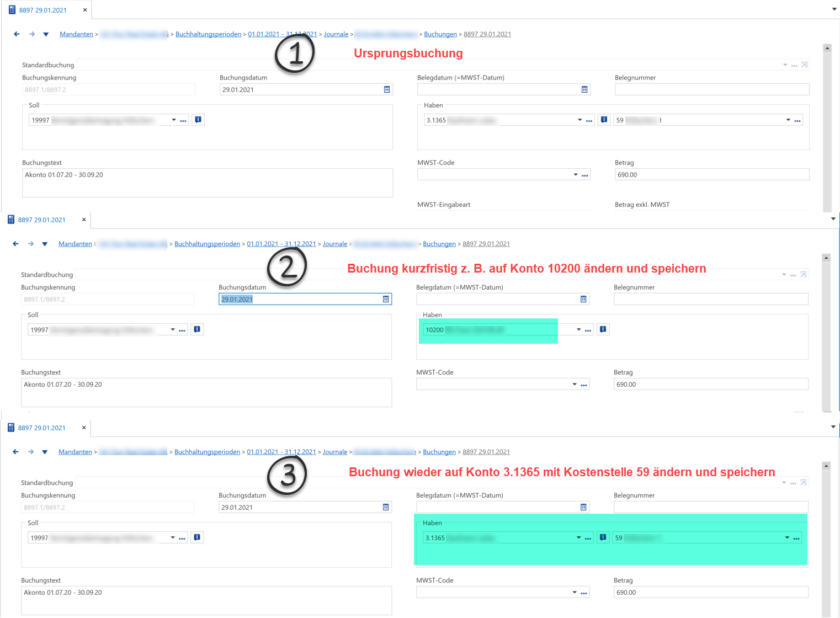Open navigation history dropdown in step 1 screenshot
This screenshot has height=618, width=840.
(46, 34)
